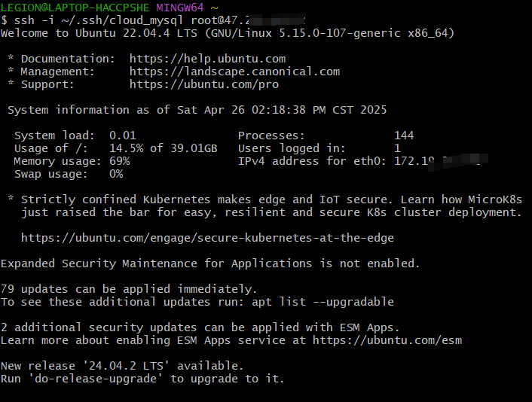Click the Documentation: label
This screenshot has height=402, width=532.
tap(68, 59)
